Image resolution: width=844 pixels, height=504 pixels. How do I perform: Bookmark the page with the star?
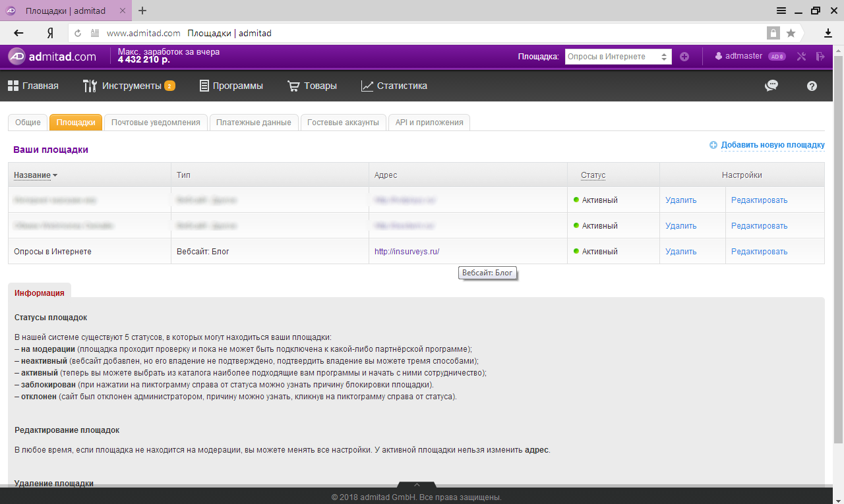[x=791, y=33]
